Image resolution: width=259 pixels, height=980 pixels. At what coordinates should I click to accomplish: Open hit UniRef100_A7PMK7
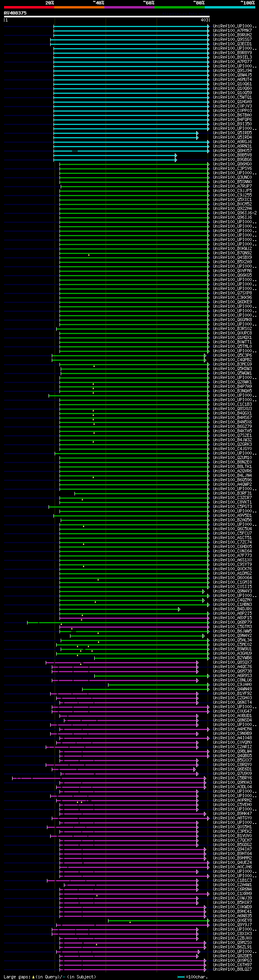[x=232, y=30]
